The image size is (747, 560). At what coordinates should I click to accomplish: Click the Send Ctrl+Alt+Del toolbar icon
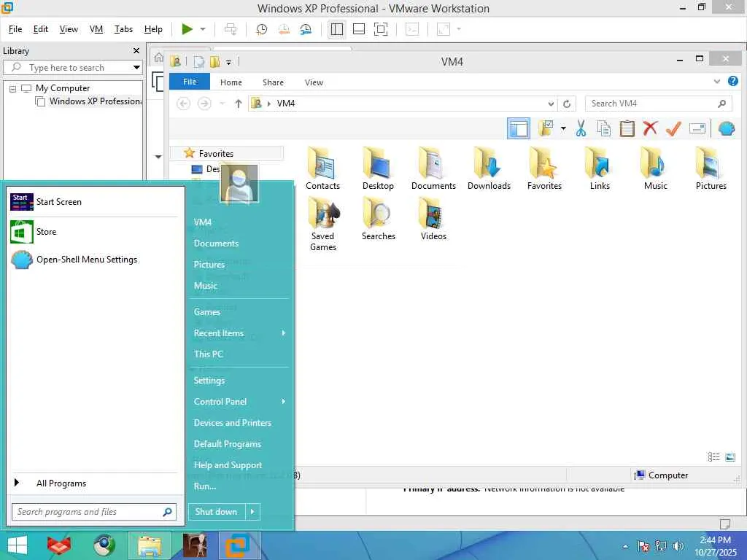(x=231, y=29)
